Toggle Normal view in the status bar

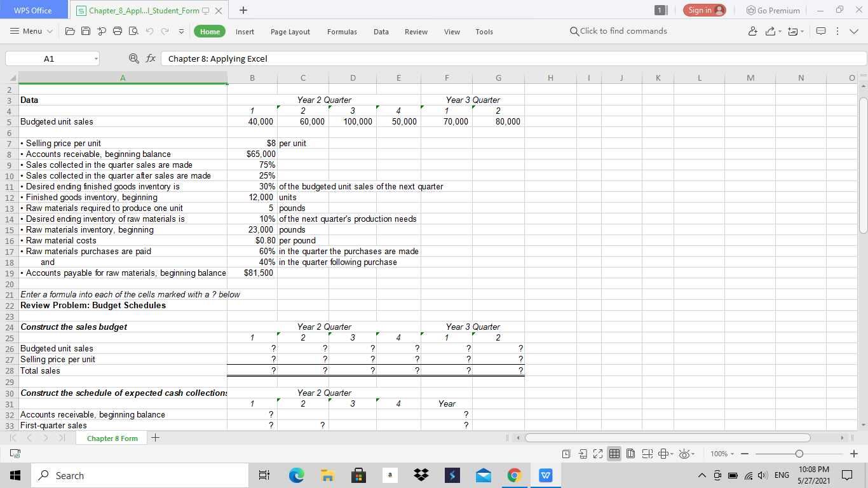tap(614, 453)
